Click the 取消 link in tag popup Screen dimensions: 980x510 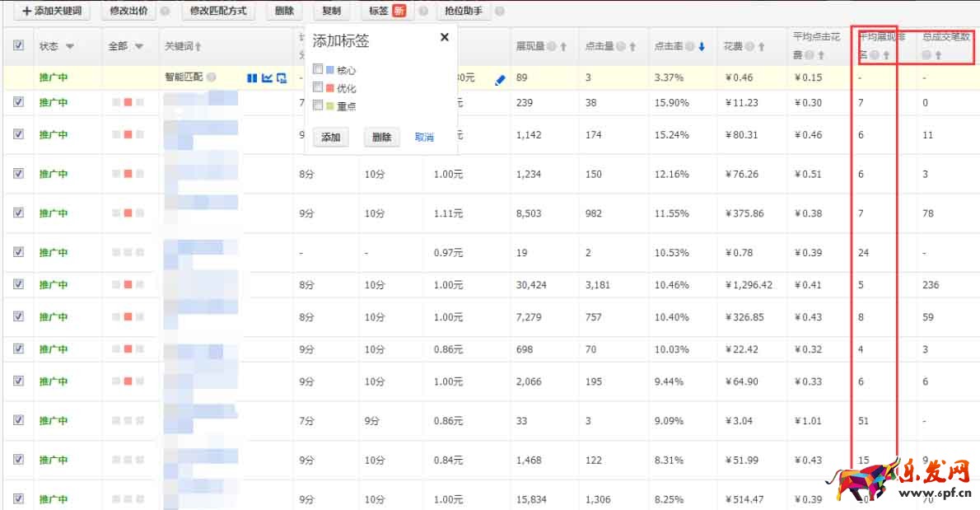pos(424,138)
